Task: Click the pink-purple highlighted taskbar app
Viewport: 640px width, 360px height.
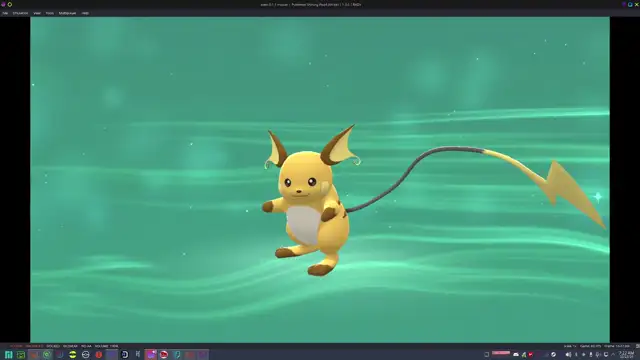Action: click(x=151, y=355)
